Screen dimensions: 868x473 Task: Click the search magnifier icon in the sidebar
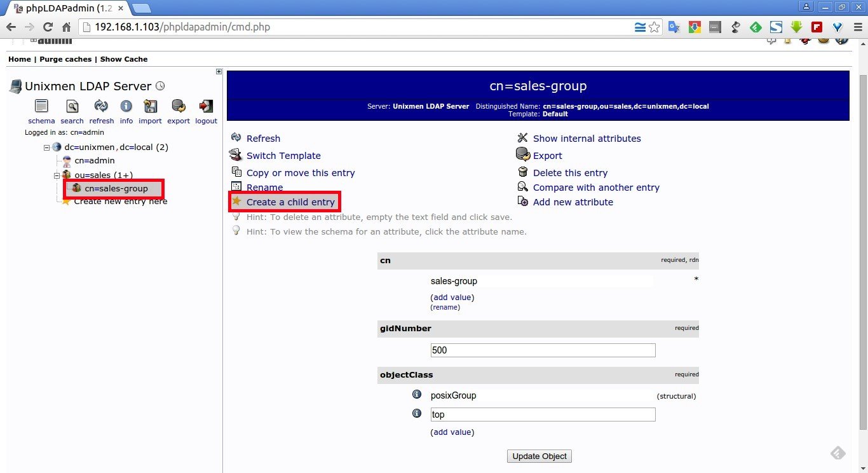(72, 106)
